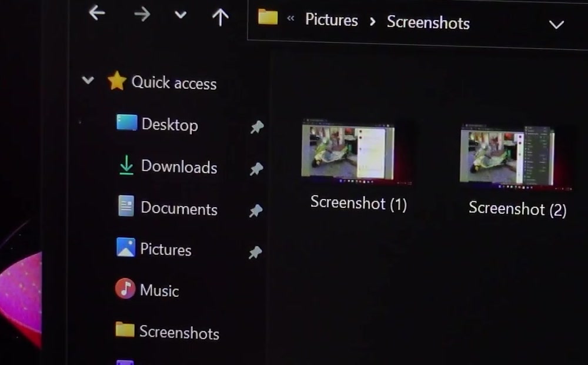This screenshot has height=365, width=588.
Task: Open Documents in Quick access list
Action: click(179, 208)
